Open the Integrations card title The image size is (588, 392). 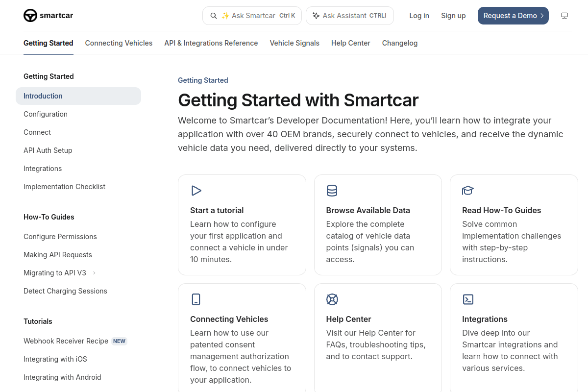point(485,319)
